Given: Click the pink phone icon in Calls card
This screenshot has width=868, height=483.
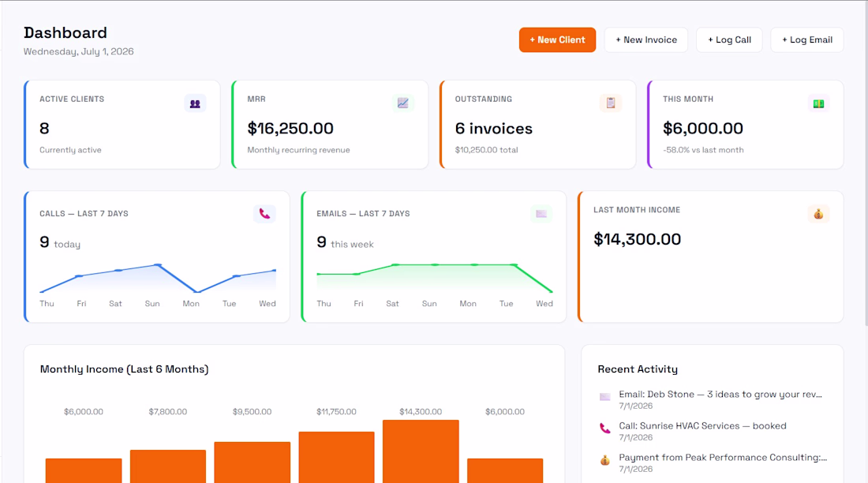Looking at the screenshot, I should 264,214.
